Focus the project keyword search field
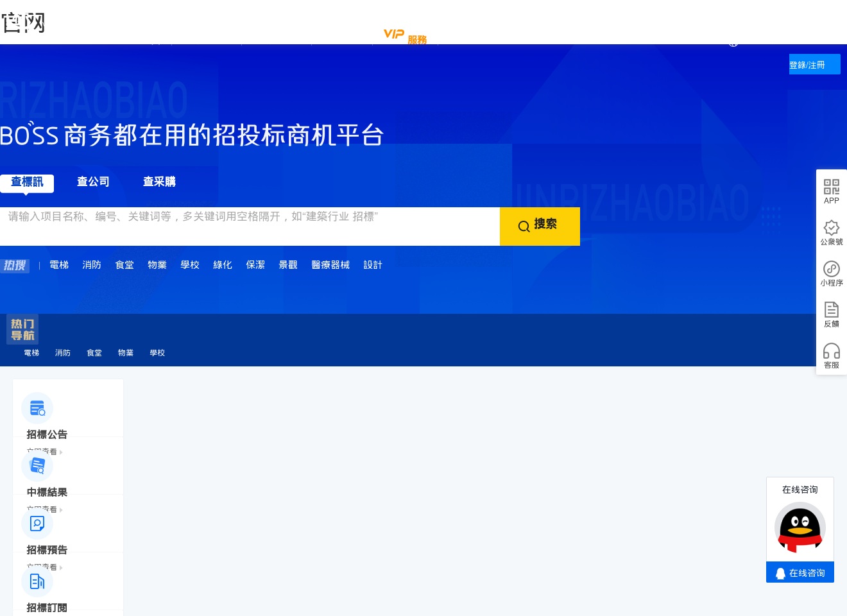The height and width of the screenshot is (616, 847). 250,226
